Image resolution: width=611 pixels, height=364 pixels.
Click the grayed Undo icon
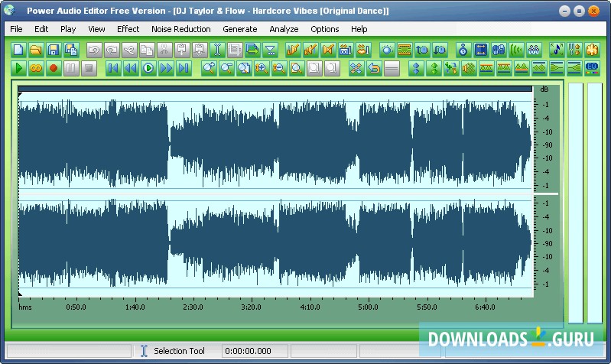[x=94, y=50]
